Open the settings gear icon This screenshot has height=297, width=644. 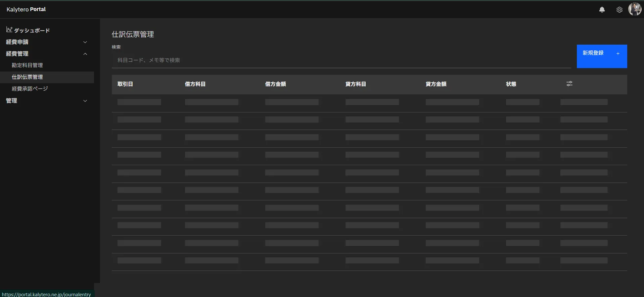click(619, 10)
